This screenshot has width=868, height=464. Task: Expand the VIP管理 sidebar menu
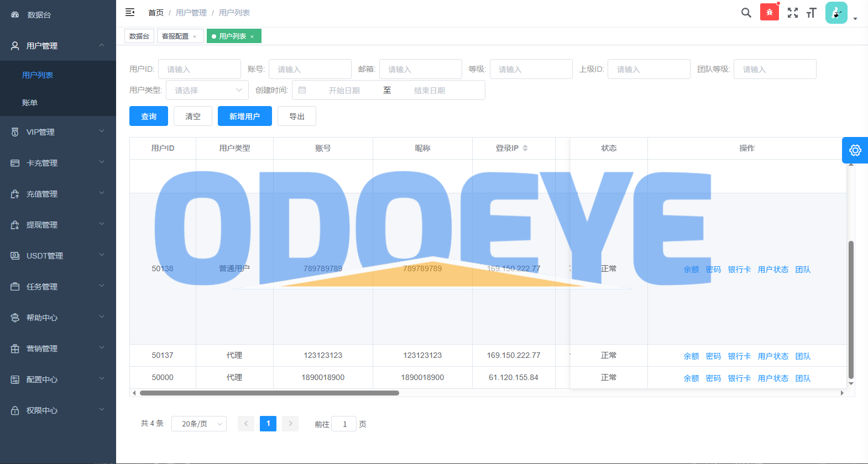click(x=58, y=132)
